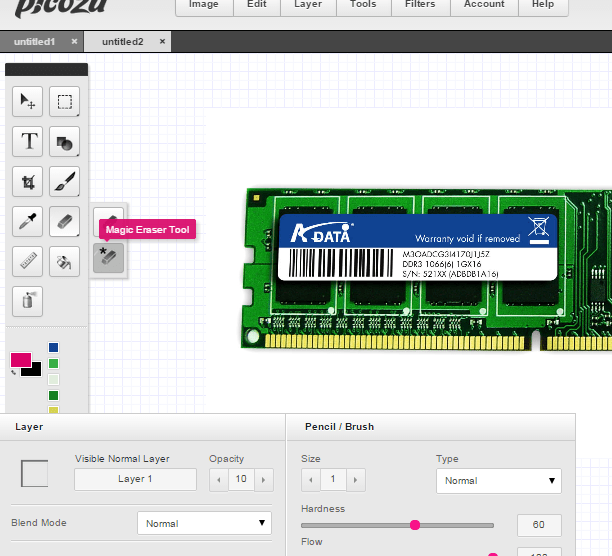The width and height of the screenshot is (612, 556).
Task: Open the brush Type dropdown
Action: [x=499, y=481]
